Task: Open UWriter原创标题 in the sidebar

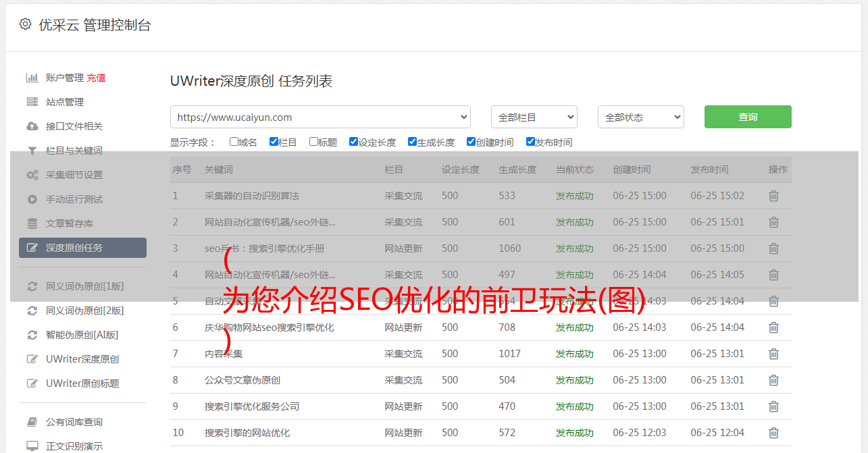Action: point(82,383)
